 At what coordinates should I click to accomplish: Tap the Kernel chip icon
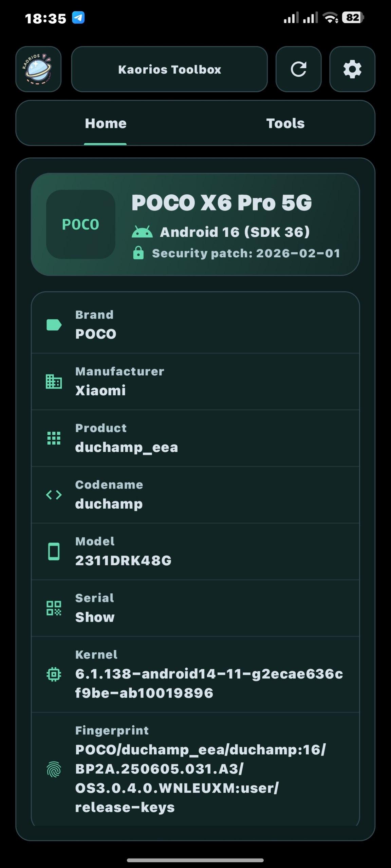54,674
